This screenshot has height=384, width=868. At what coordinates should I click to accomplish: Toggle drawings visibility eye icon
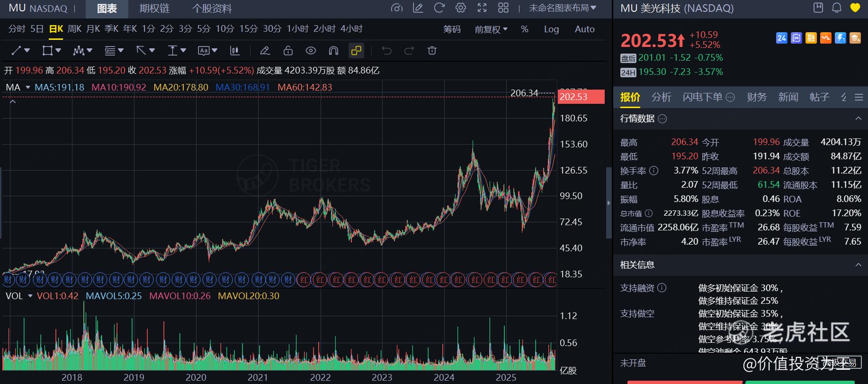tap(311, 51)
